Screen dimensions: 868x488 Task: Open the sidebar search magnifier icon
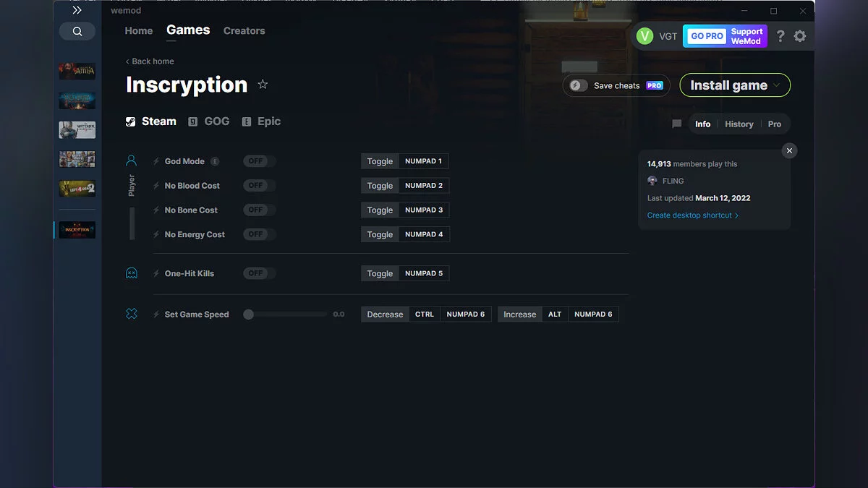77,31
